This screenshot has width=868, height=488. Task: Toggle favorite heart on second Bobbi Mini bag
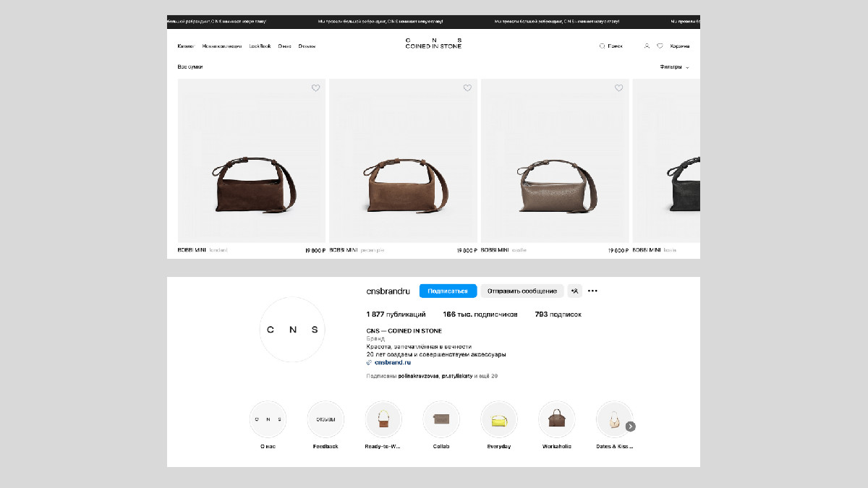tap(467, 88)
